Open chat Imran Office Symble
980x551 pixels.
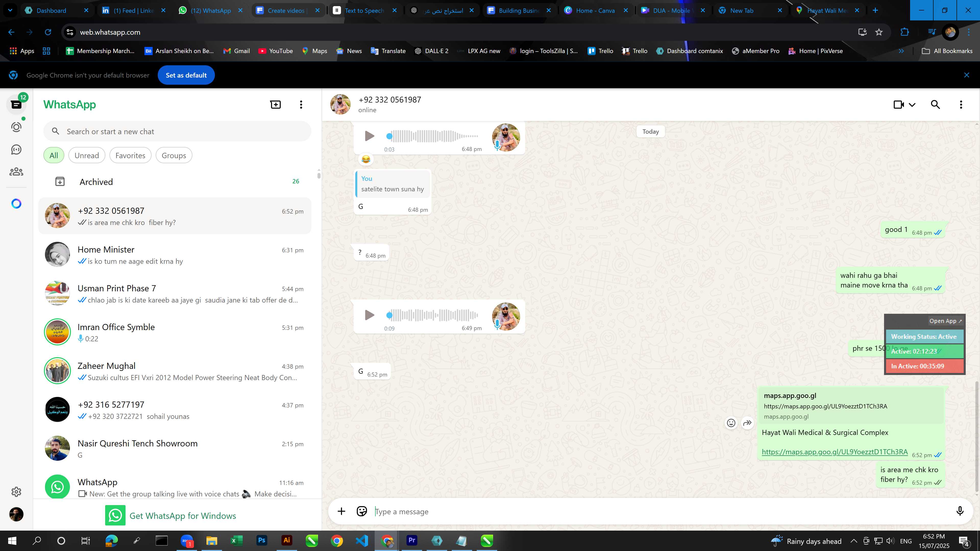(x=175, y=332)
